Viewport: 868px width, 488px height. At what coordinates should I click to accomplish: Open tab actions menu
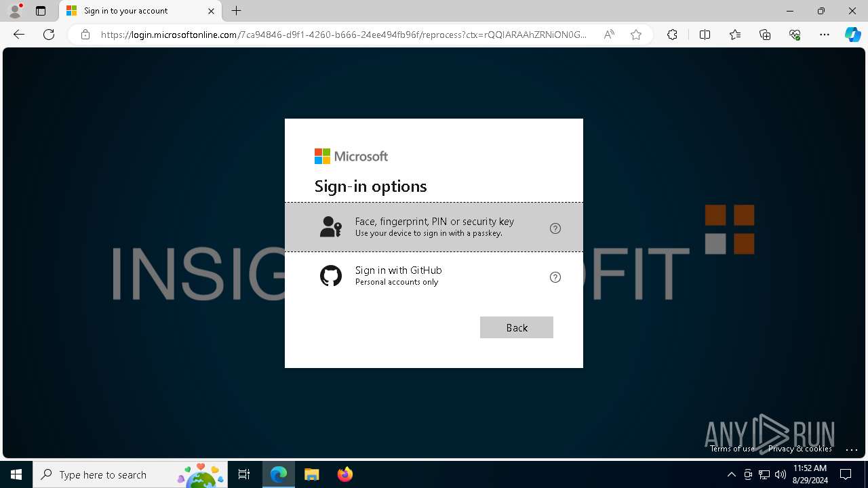click(x=41, y=11)
